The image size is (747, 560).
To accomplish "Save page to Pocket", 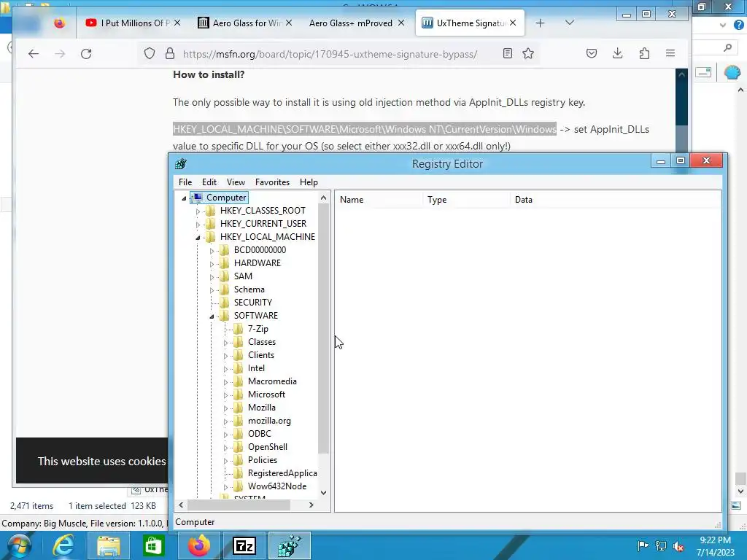I will point(591,53).
